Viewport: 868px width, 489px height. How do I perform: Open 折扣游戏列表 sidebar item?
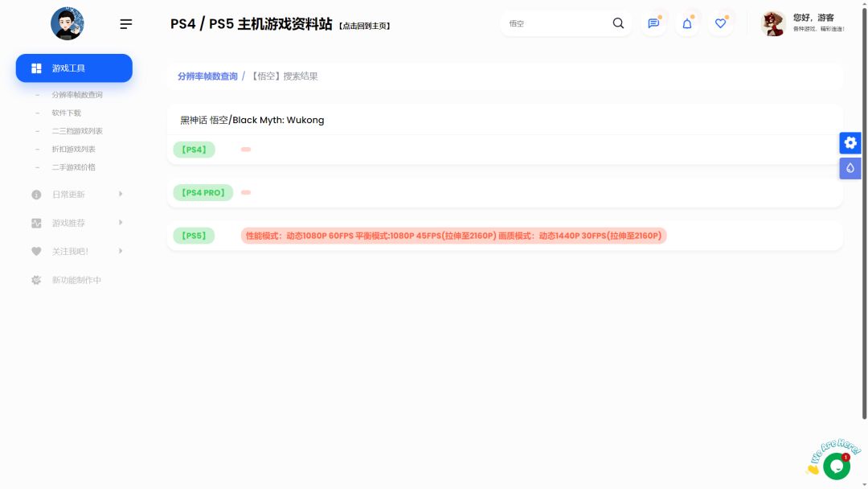(74, 149)
